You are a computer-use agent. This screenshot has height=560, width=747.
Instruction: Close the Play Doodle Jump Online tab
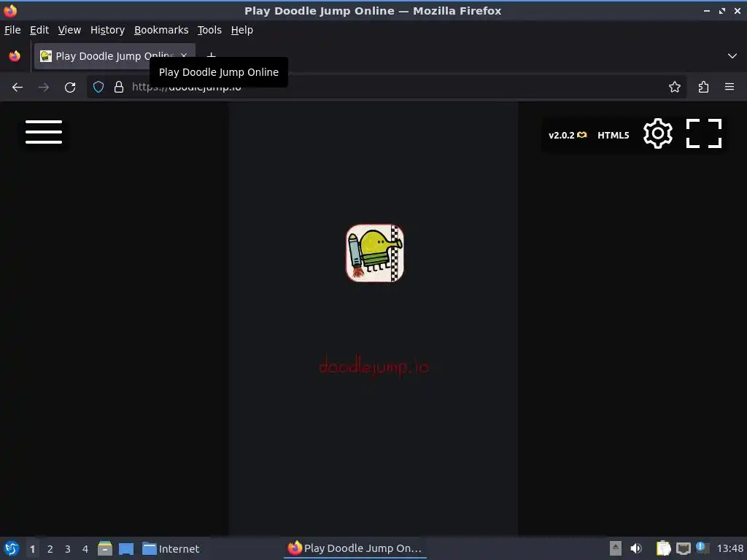(x=184, y=56)
